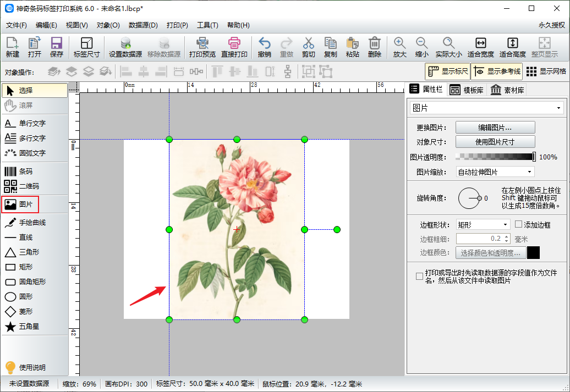570x392 pixels.
Task: Select the 圆弧文字 arc text tool
Action: (35, 153)
